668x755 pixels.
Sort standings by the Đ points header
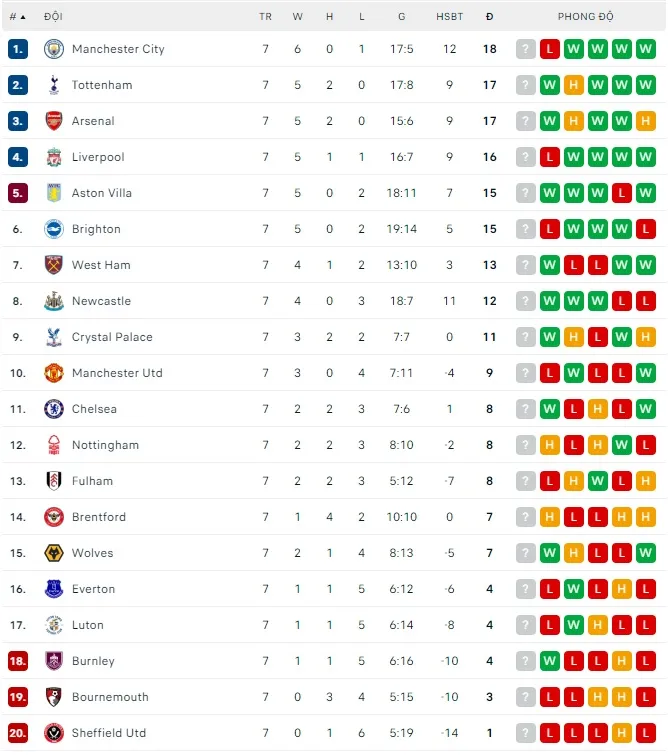(x=489, y=17)
